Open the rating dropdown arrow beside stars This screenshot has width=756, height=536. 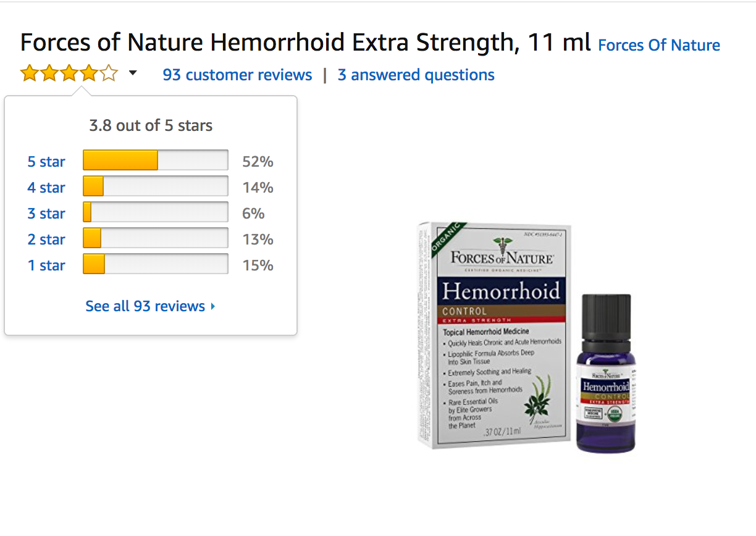tap(133, 74)
